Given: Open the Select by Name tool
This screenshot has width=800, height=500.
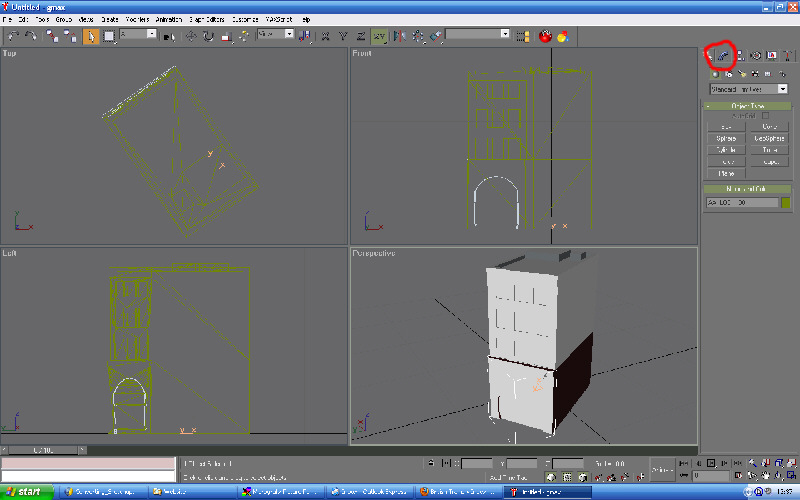Looking at the screenshot, I should tap(169, 36).
